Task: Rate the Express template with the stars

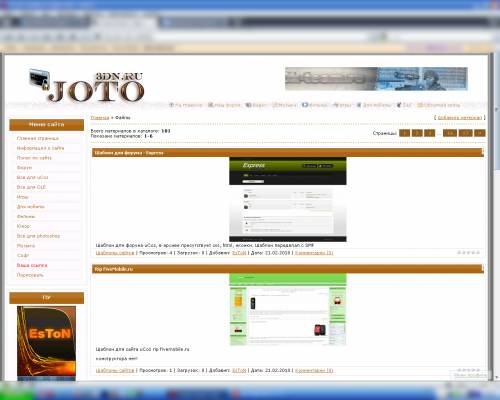Action: coord(469,253)
